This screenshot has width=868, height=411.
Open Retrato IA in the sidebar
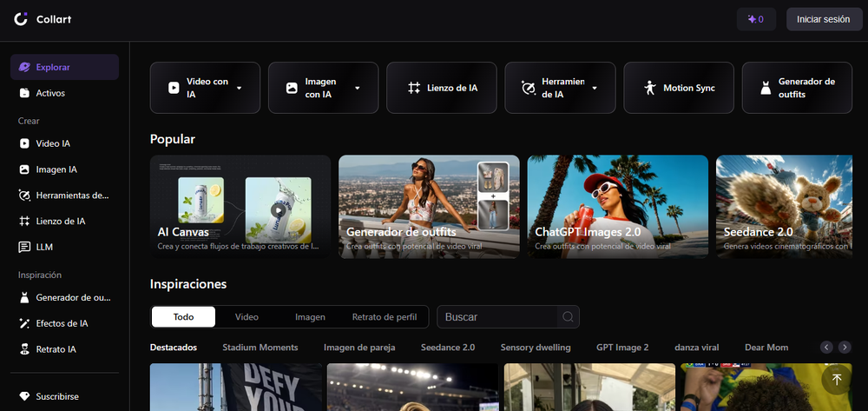(x=64, y=349)
